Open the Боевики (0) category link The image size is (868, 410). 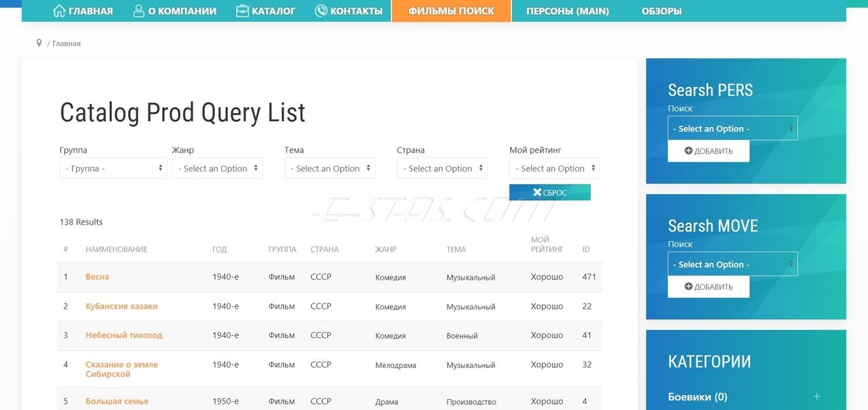697,396
